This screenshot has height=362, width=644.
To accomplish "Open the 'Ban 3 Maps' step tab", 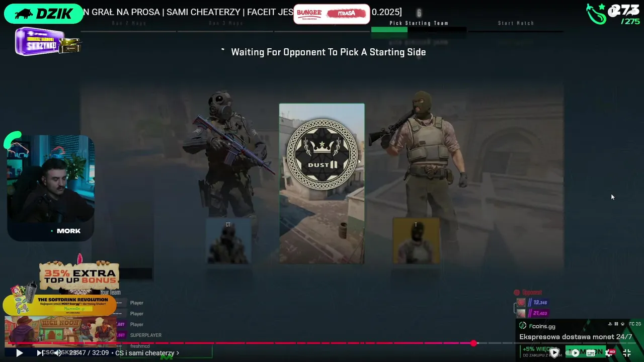I will coord(226,23).
